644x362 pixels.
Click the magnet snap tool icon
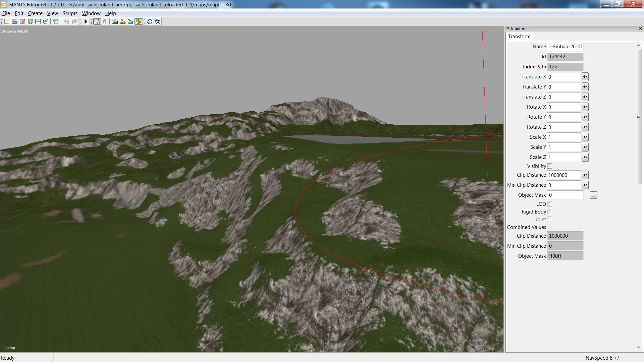tap(105, 21)
